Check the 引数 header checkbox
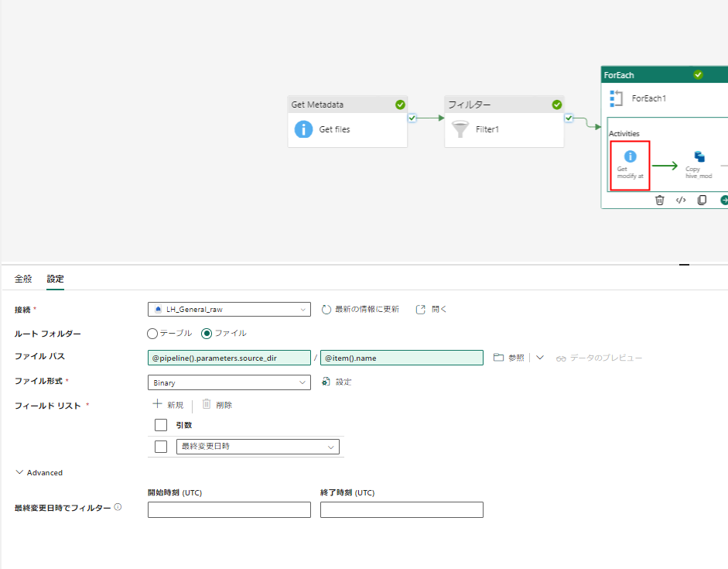The image size is (728, 569). (161, 425)
